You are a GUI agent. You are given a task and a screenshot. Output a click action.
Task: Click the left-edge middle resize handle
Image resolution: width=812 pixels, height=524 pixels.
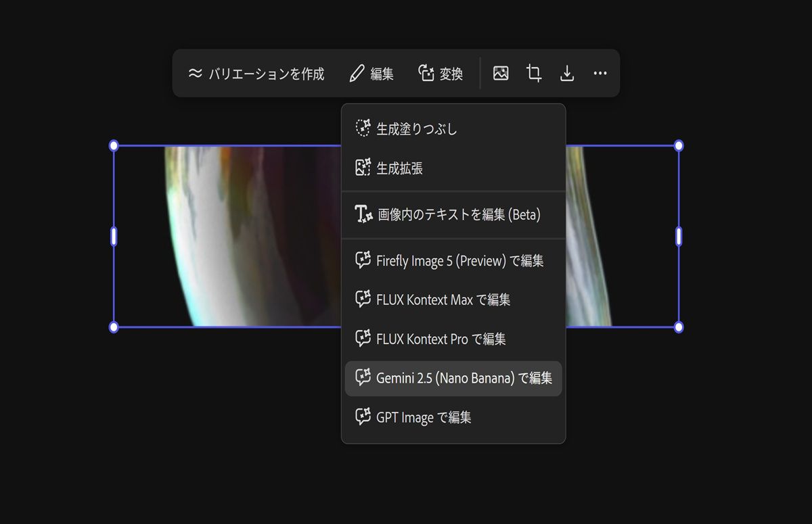[114, 237]
